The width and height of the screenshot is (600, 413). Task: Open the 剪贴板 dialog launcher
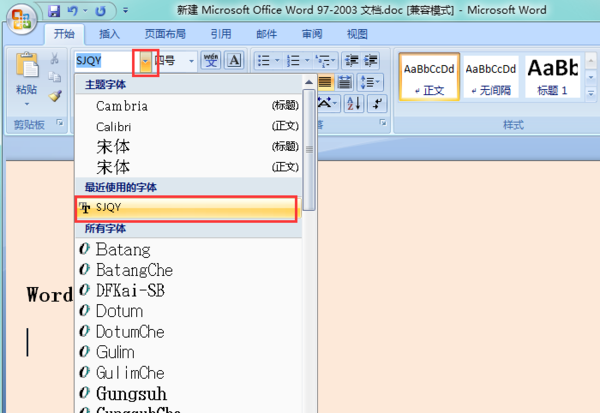[x=60, y=122]
